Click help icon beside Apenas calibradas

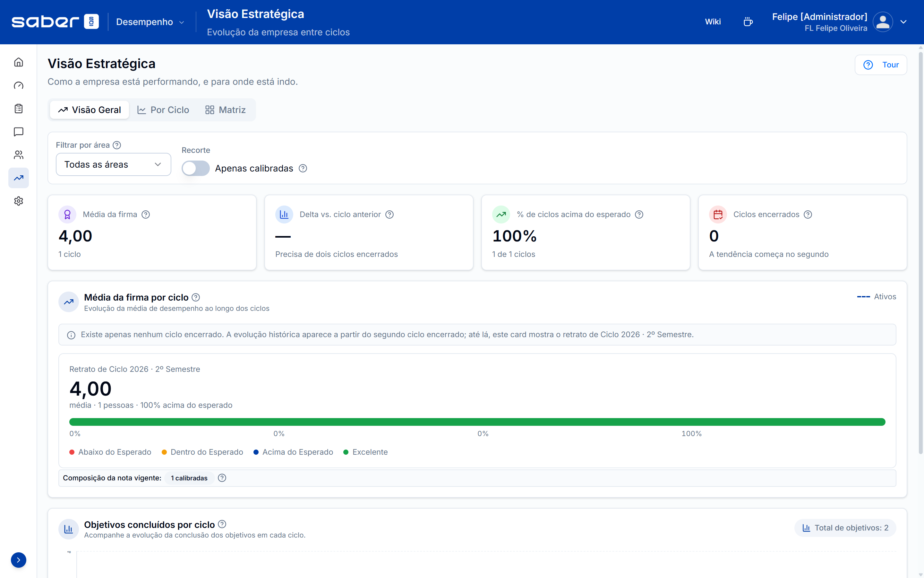click(x=303, y=169)
